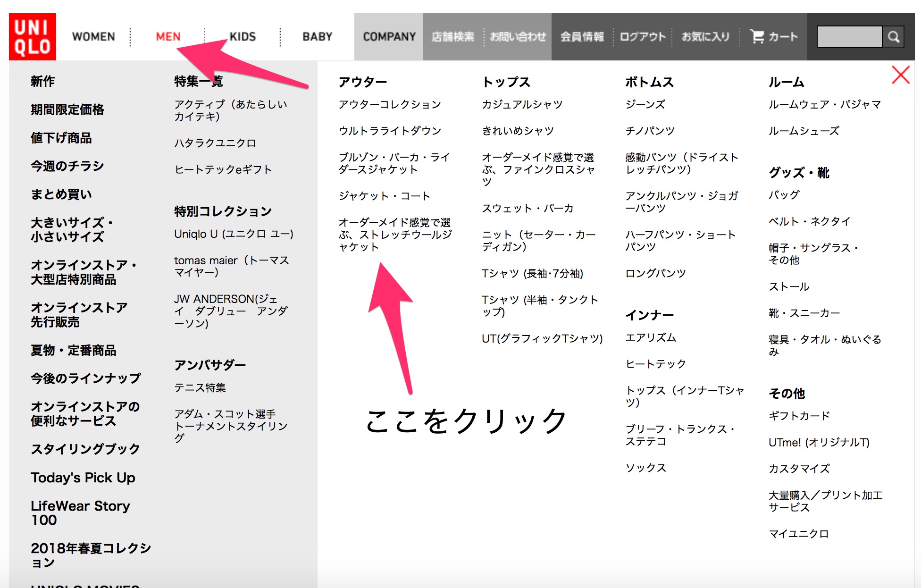Open the BABY menu tab

click(318, 37)
